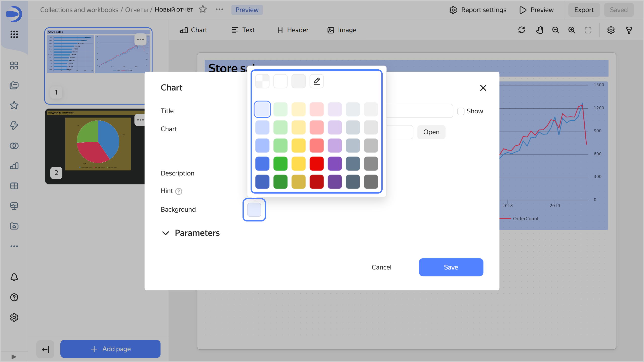
Task: Click the Hint help question icon
Action: pos(179,191)
